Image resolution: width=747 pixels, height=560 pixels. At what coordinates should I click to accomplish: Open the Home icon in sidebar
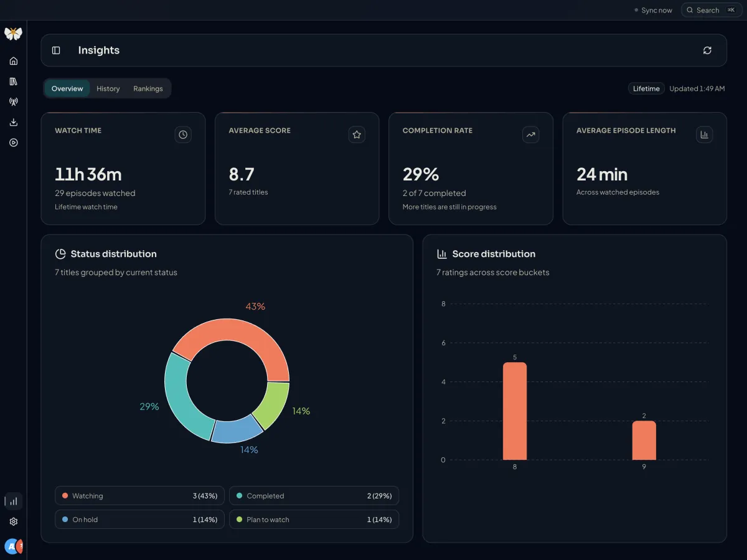coord(14,61)
